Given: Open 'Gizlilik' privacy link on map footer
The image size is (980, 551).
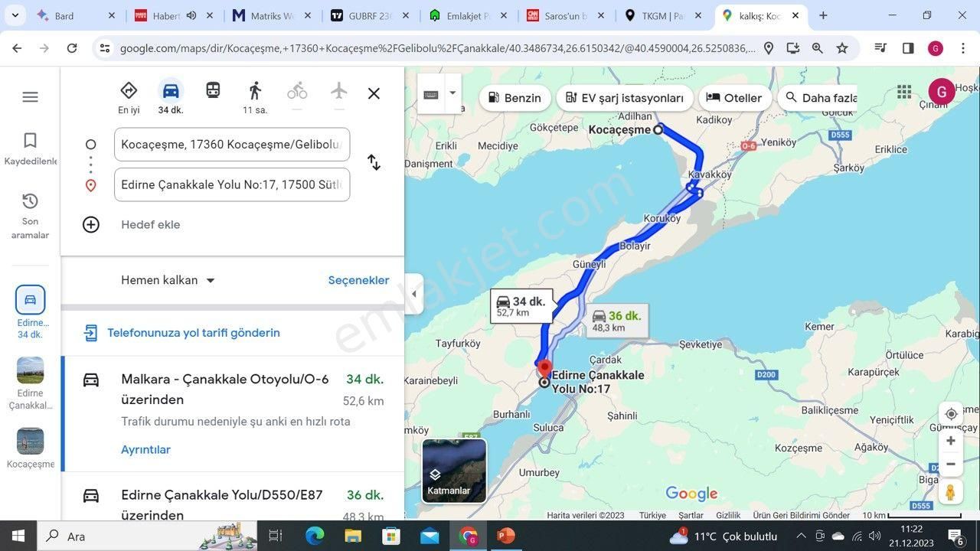Looking at the screenshot, I should 728,515.
